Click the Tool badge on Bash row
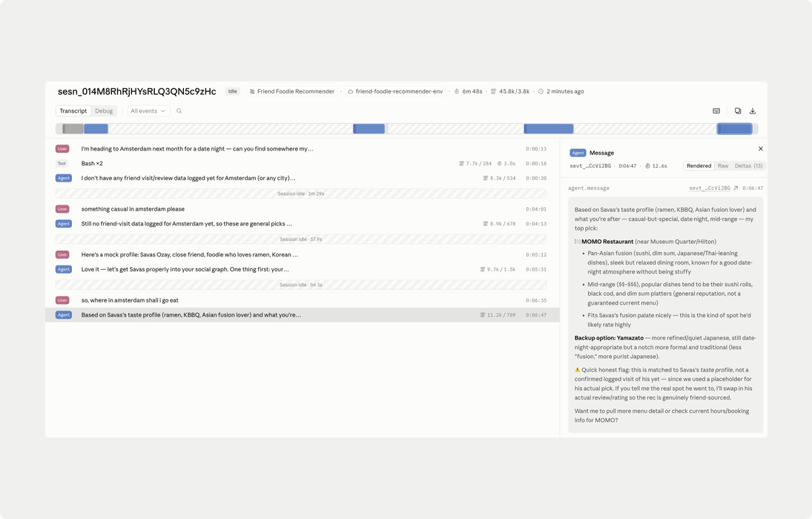The image size is (812, 519). pos(62,163)
